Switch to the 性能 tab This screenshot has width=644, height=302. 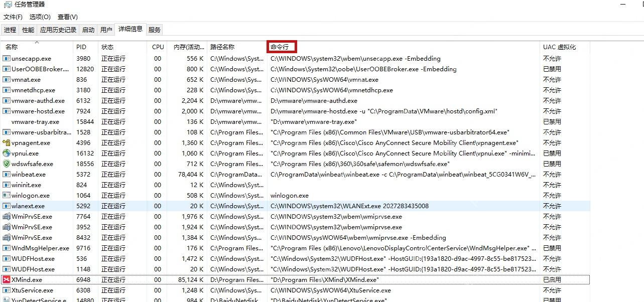pos(28,30)
